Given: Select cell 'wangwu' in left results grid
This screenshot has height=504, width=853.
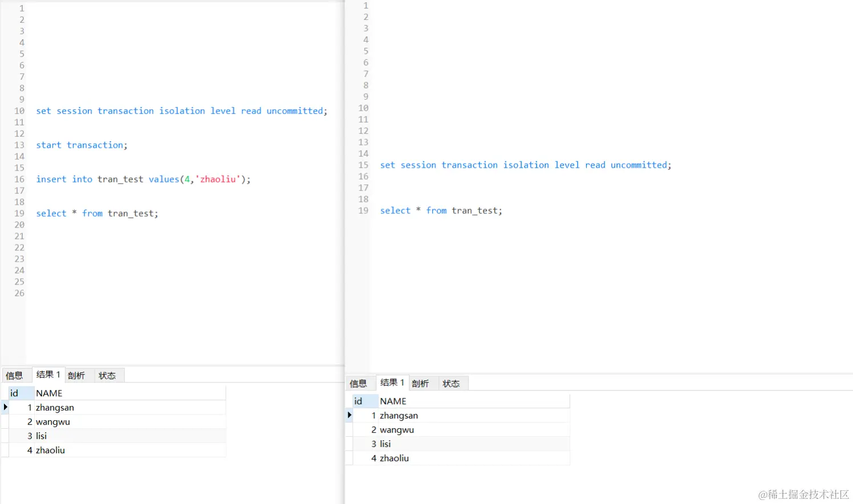Looking at the screenshot, I should coord(130,422).
